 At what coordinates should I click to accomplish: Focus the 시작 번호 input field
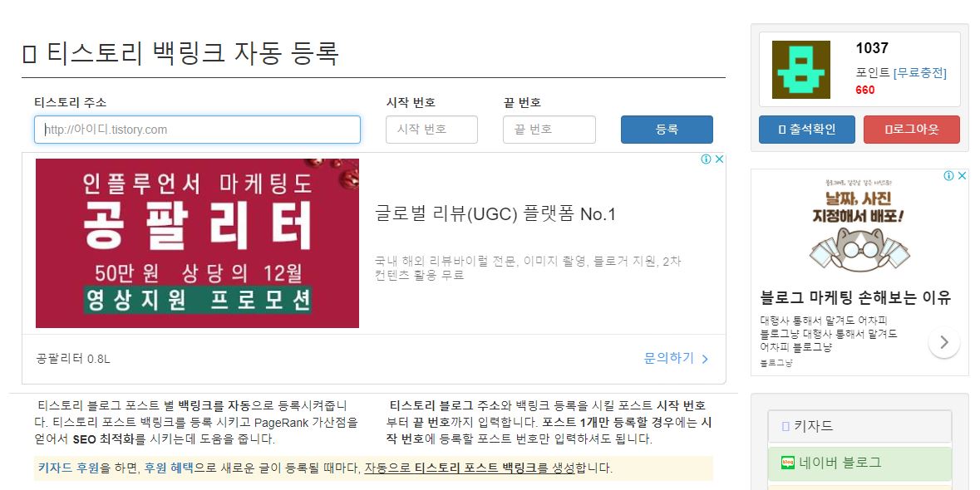coord(431,130)
